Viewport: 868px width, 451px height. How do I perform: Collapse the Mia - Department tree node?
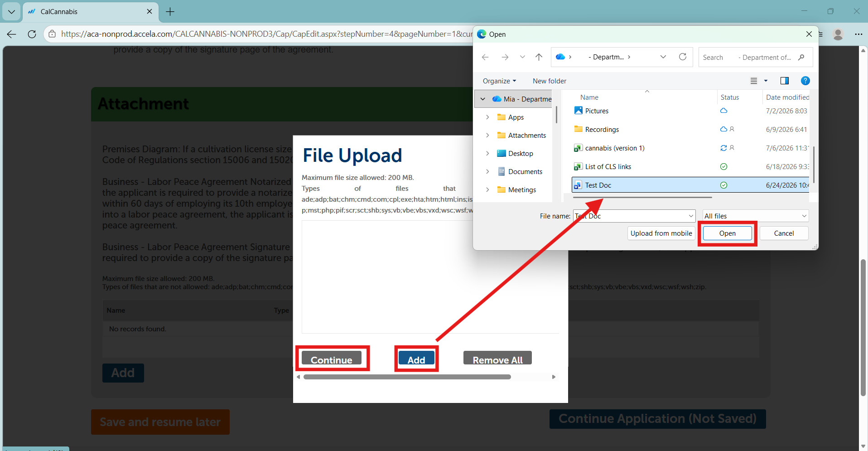483,99
